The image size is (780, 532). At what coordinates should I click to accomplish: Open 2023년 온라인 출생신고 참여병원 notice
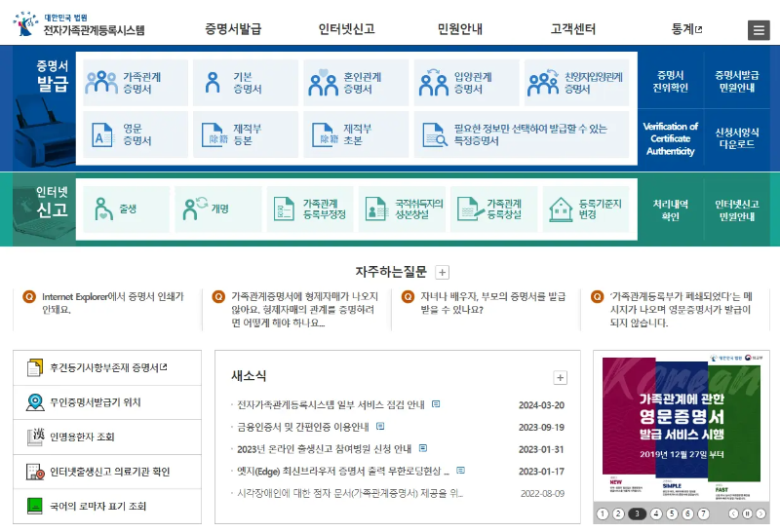[x=324, y=449]
